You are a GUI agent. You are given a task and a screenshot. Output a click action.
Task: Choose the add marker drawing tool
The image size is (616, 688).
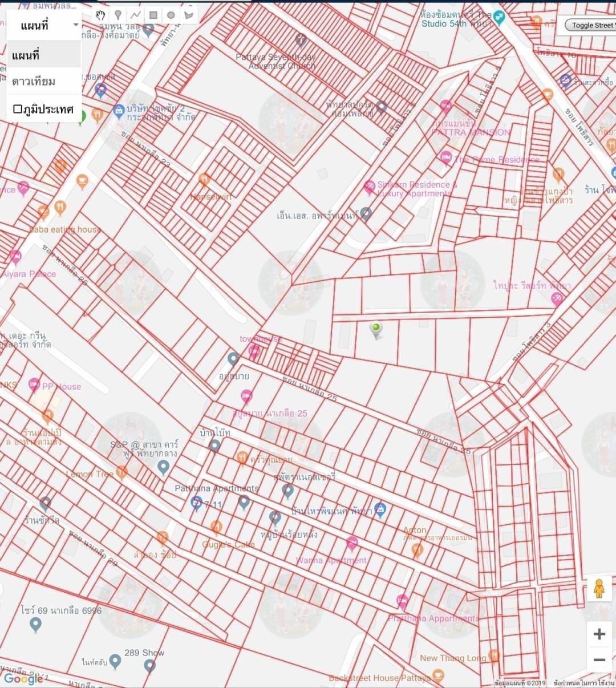(x=118, y=15)
